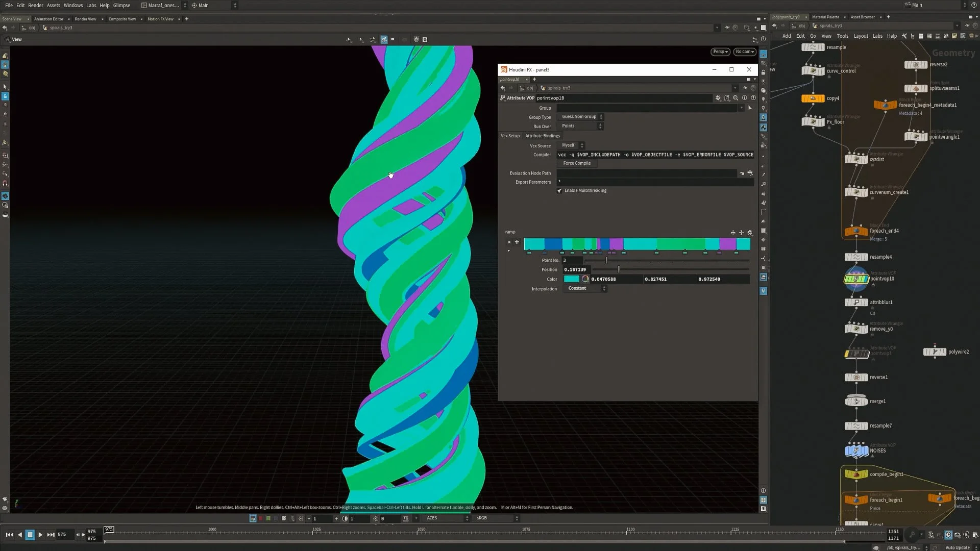Open the Persp viewport camera menu

coord(720,52)
